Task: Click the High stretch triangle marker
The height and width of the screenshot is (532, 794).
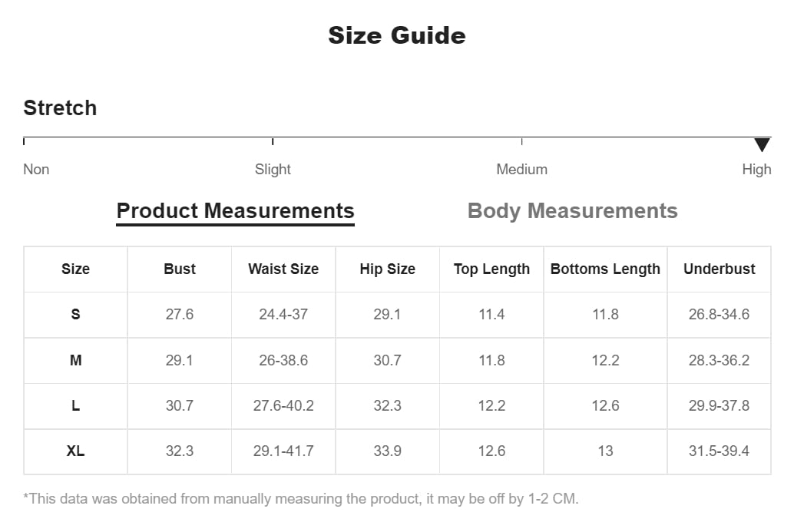Action: pos(762,145)
